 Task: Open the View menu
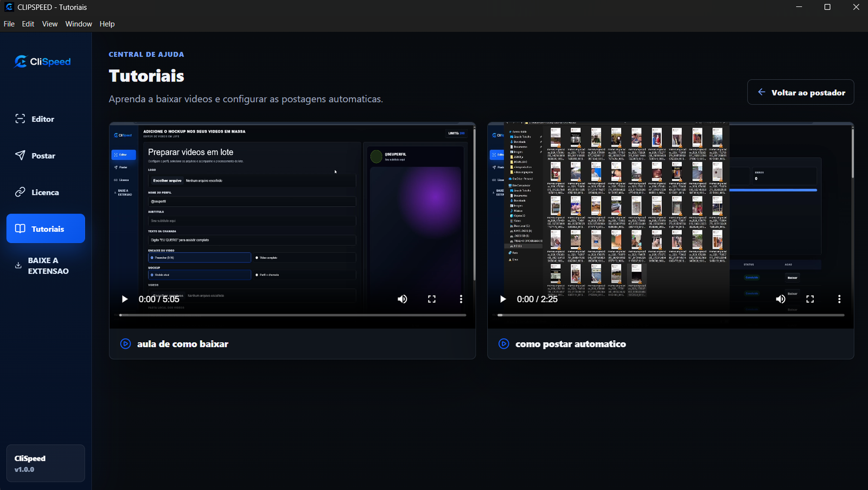(50, 24)
